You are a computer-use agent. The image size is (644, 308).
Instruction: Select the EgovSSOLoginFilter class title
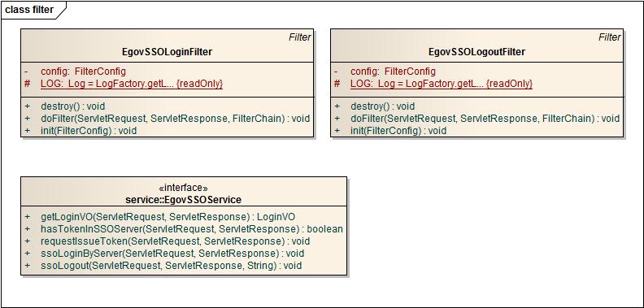pos(168,52)
